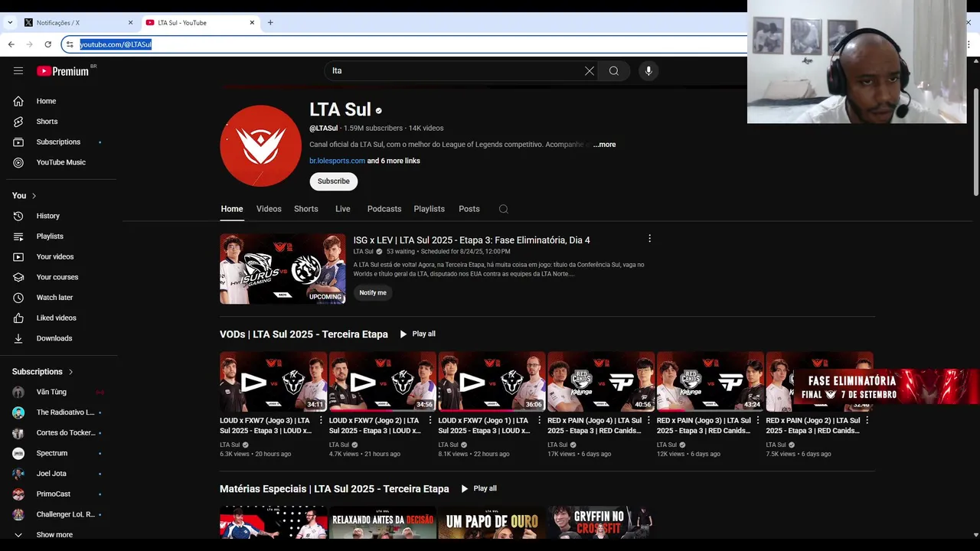Switch to the channel Shorts tab

tap(306, 209)
